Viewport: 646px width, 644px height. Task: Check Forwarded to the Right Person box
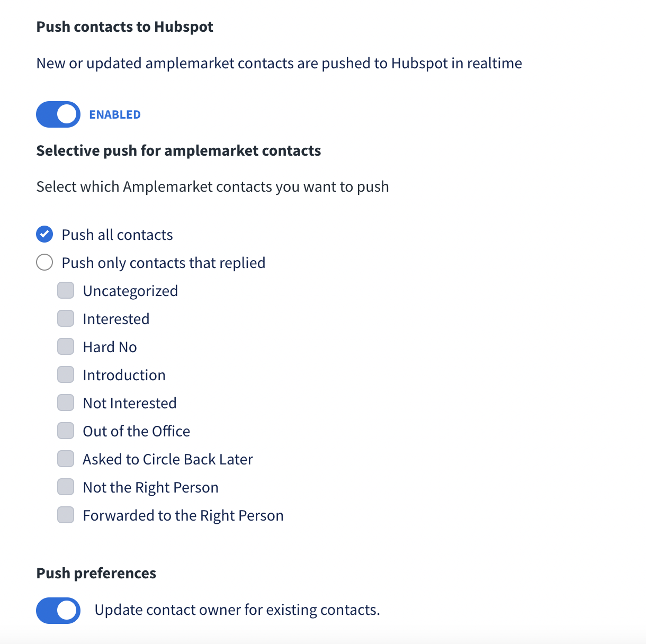[x=66, y=515]
